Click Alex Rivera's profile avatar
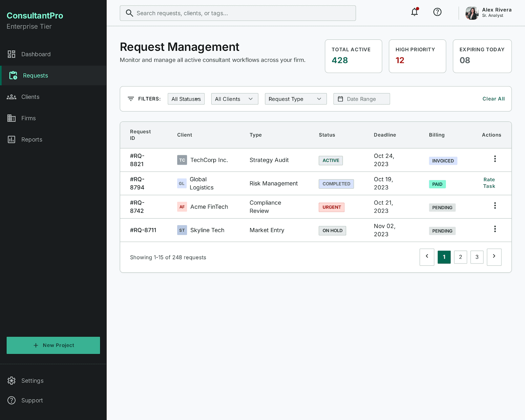Image resolution: width=525 pixels, height=420 pixels. point(472,13)
